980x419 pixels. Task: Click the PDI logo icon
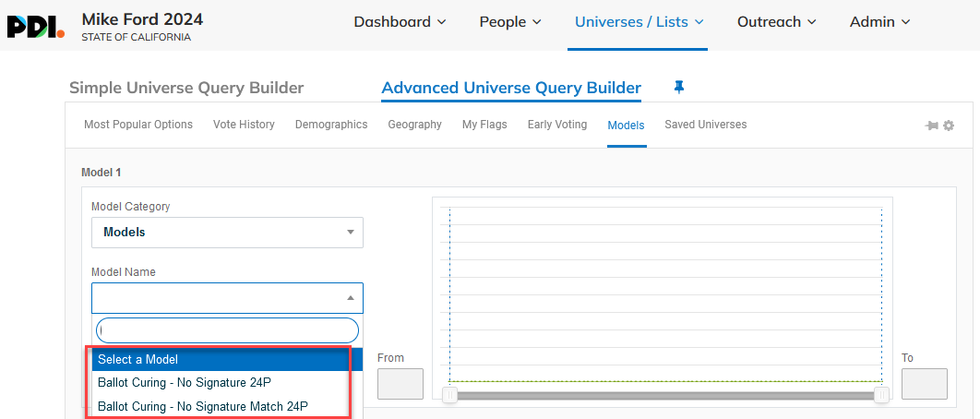36,27
